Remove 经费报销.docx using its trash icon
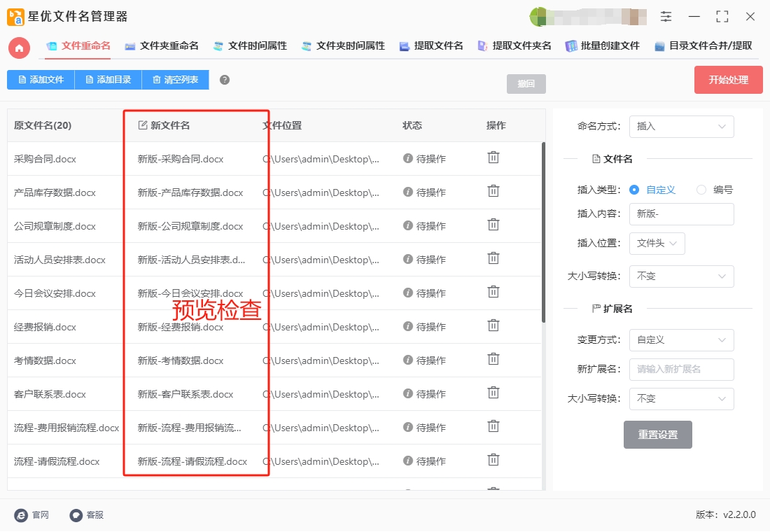The image size is (770, 532). pos(493,325)
